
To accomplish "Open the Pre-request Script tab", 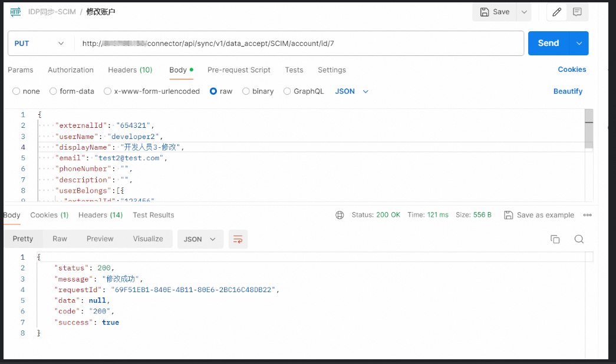I will click(239, 70).
